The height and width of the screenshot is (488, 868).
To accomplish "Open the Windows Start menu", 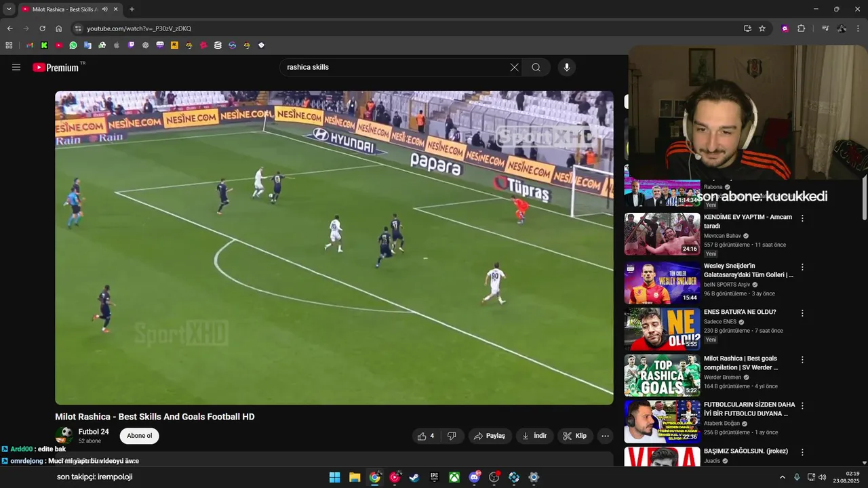I will (334, 477).
